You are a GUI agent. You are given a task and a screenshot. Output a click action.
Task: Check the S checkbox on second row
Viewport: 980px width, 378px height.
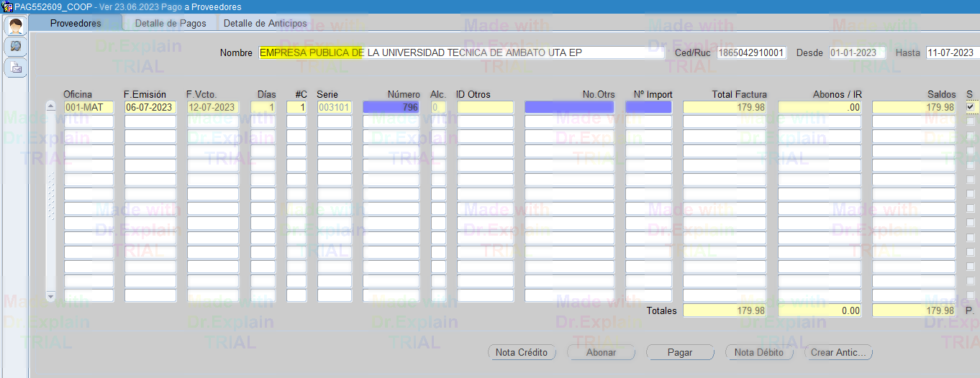point(971,121)
